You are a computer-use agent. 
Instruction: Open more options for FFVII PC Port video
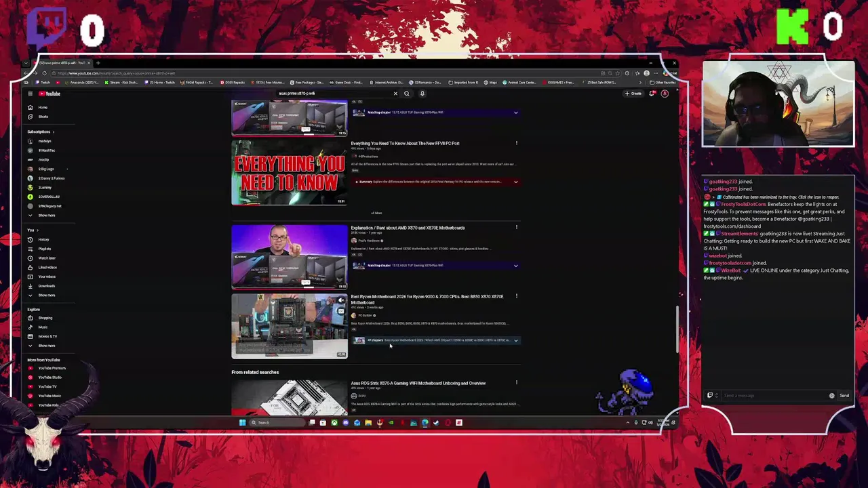coord(516,143)
